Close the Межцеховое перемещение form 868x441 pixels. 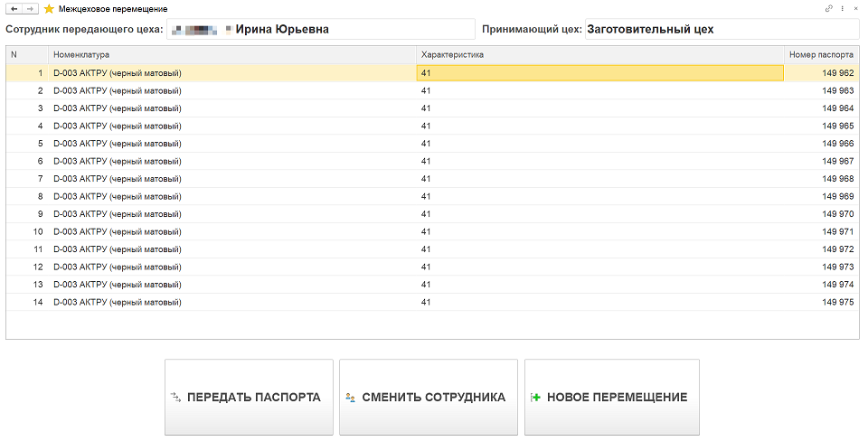pos(856,8)
